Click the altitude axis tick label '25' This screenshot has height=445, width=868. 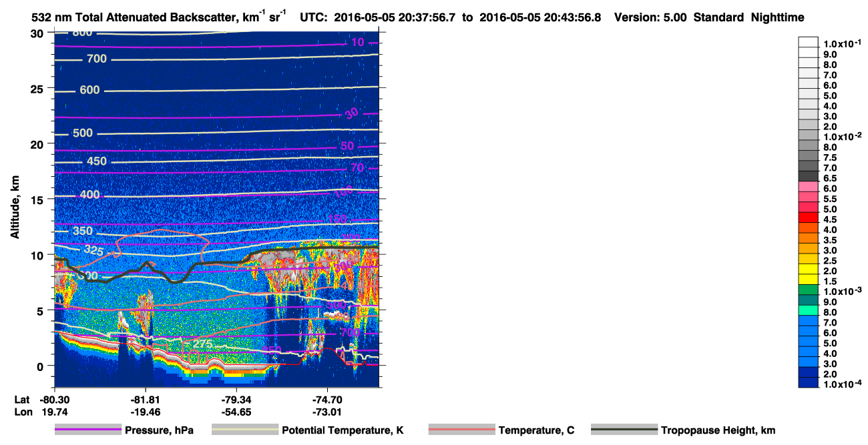37,89
